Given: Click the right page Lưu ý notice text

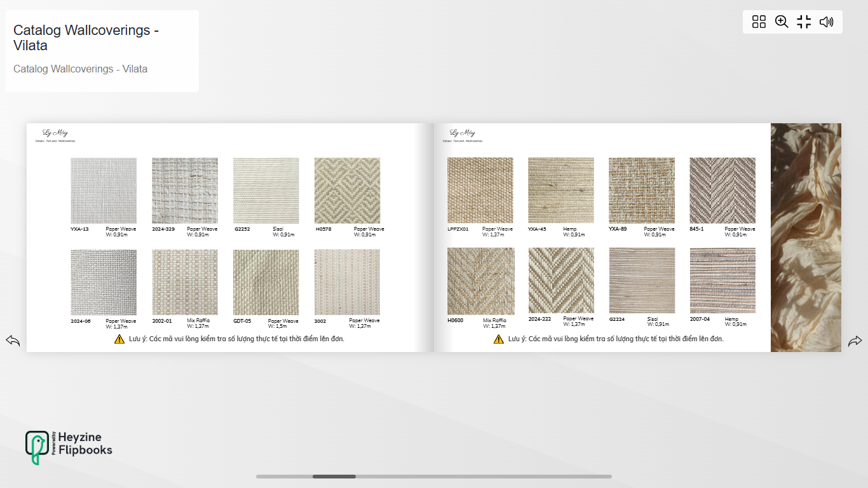Looking at the screenshot, I should coord(616,339).
